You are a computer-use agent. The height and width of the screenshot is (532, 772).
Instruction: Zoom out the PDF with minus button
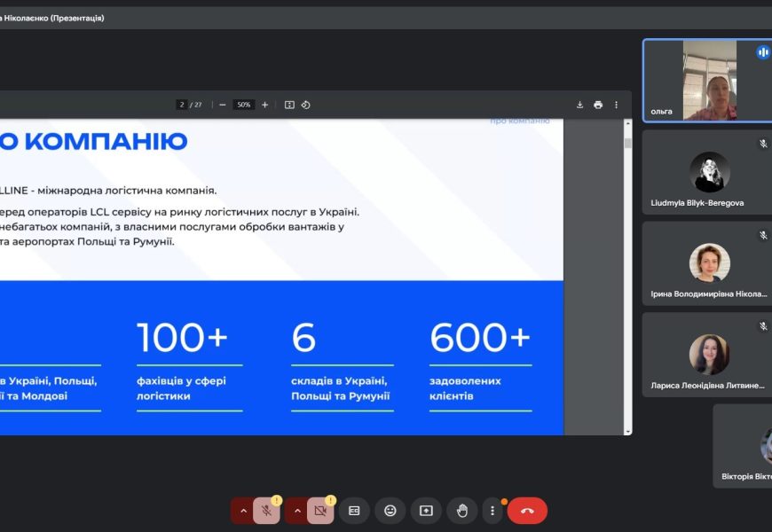[x=222, y=105]
